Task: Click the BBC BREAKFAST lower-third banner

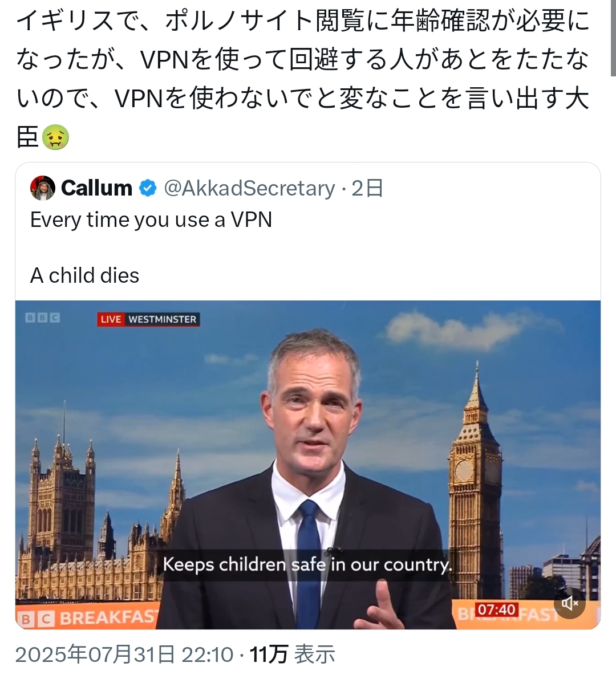Action: click(x=87, y=617)
